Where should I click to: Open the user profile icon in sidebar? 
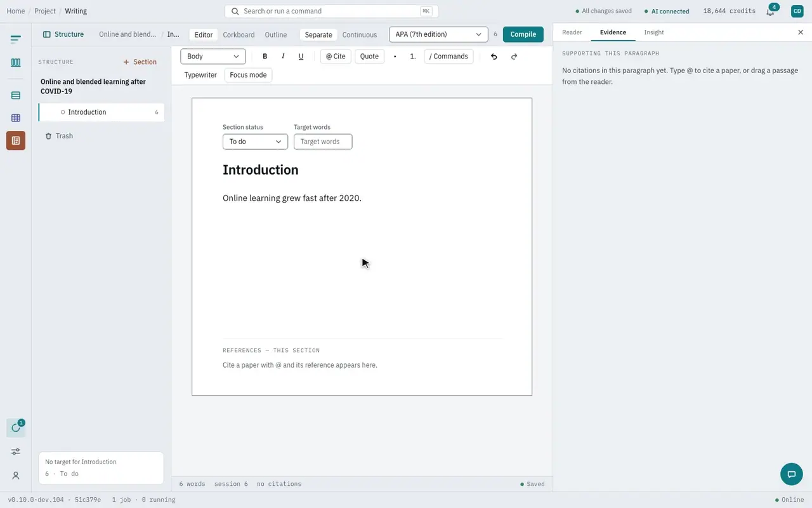pyautogui.click(x=16, y=476)
